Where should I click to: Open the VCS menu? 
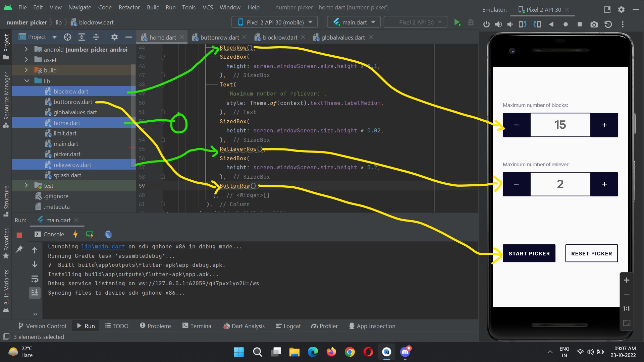click(x=208, y=7)
